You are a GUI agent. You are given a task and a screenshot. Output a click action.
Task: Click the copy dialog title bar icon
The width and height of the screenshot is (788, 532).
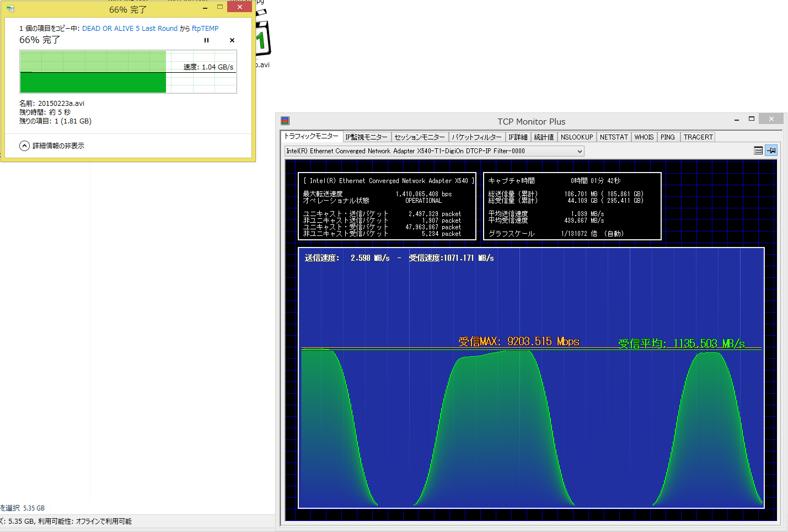pos(10,9)
